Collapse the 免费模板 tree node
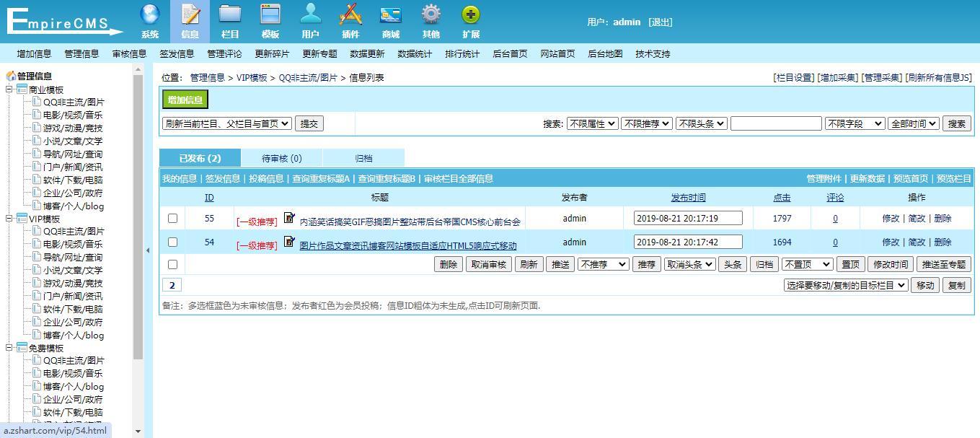The height and width of the screenshot is (438, 980). [9, 348]
